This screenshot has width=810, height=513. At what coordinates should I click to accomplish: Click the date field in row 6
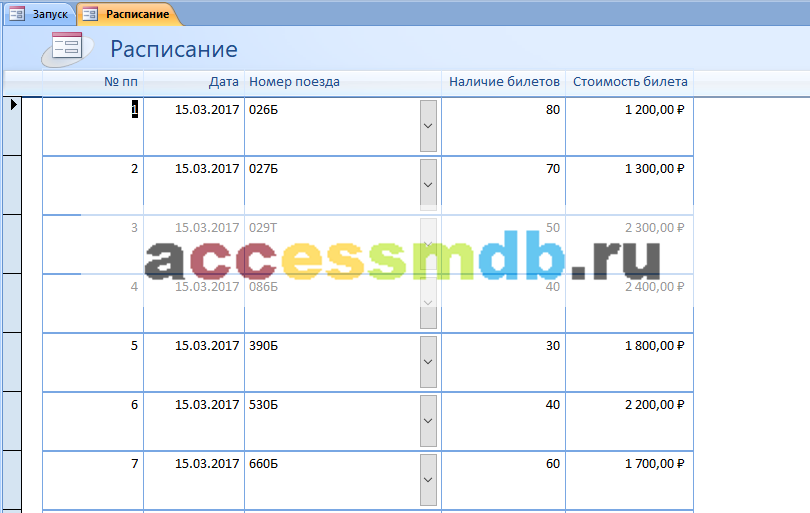click(194, 421)
